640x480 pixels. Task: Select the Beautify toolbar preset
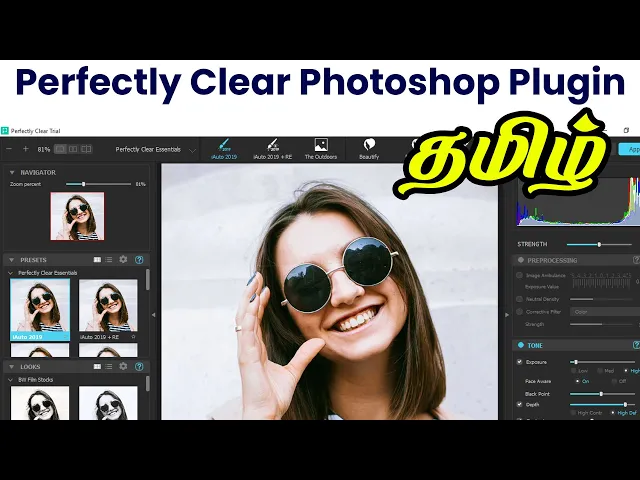[369, 149]
